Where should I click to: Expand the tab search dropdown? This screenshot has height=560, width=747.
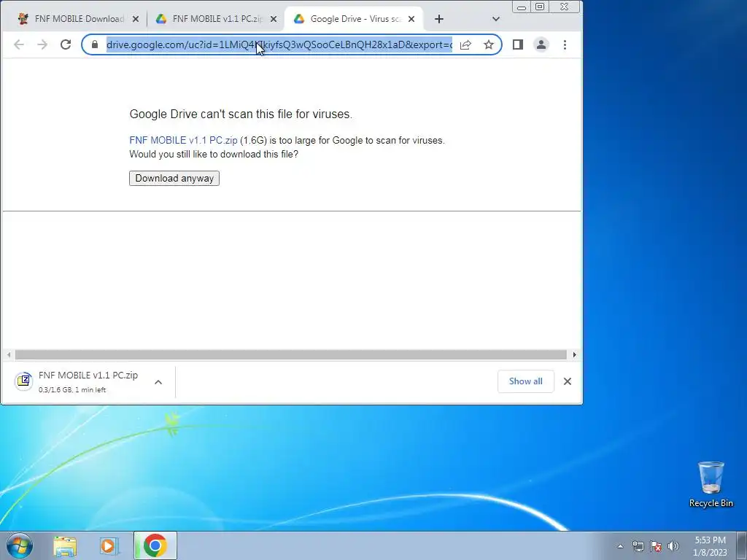click(x=496, y=19)
